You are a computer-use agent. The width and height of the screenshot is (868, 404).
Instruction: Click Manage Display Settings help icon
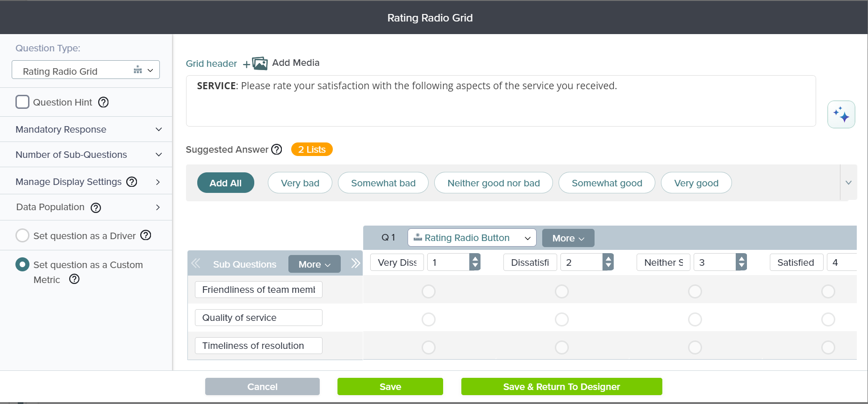(132, 182)
